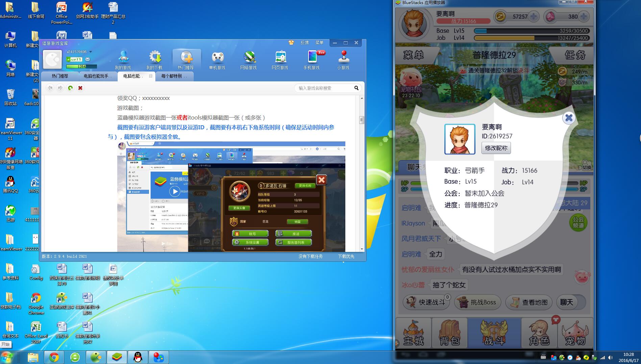This screenshot has height=364, width=641.
Task: Open the mail envelope icon beside Lv17
Action: [88, 59]
